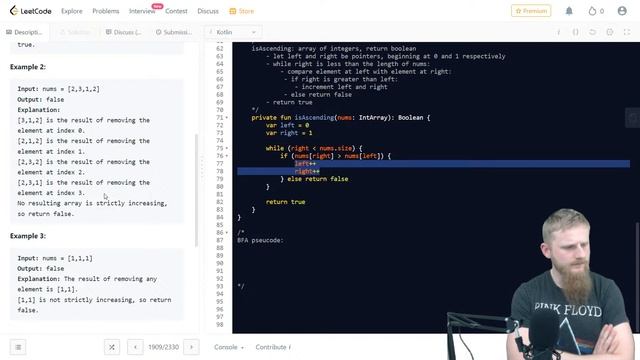Toggle fullscreen editor mode
640x360 pixels.
point(627,32)
